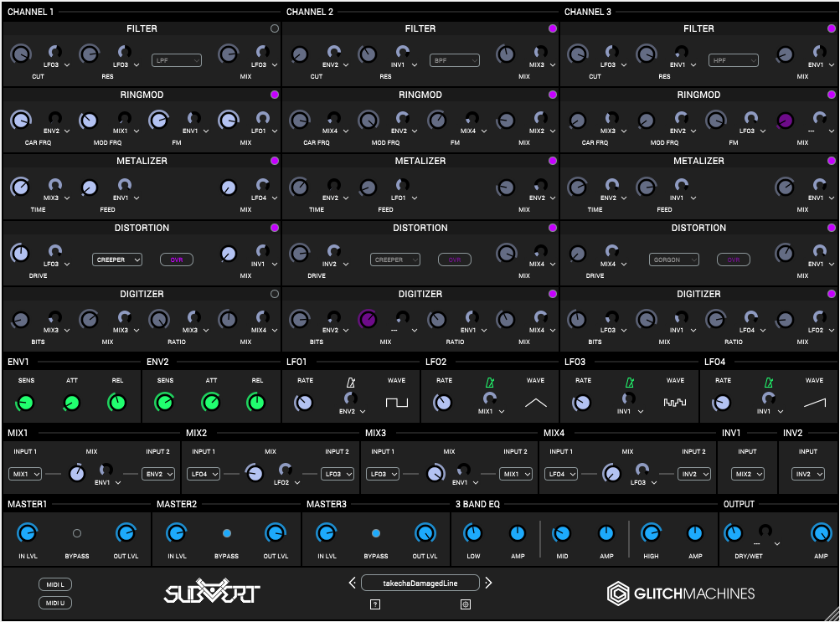Toggle LFO3 tempo sync metronome icon
Screen dimensions: 840x622
(630, 383)
